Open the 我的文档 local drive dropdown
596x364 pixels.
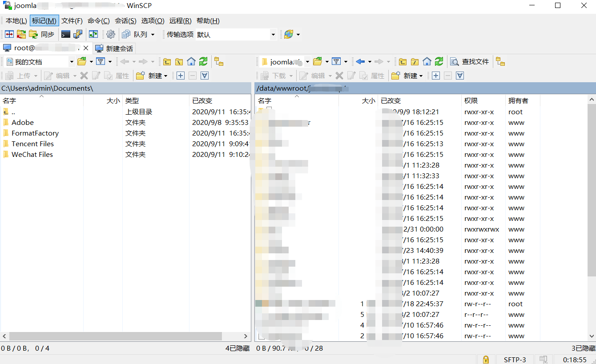pos(71,62)
